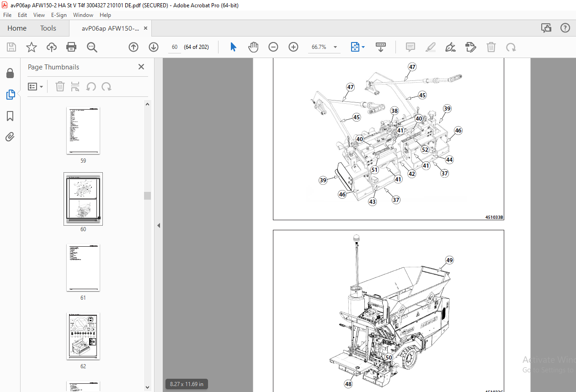The image size is (576, 392).
Task: Switch to the Home tab
Action: 17,28
